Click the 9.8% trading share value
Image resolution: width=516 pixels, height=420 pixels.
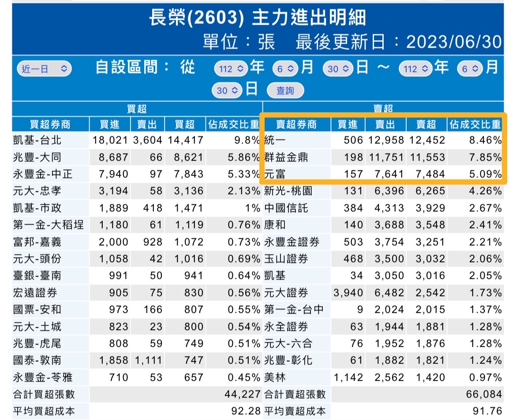pos(247,140)
